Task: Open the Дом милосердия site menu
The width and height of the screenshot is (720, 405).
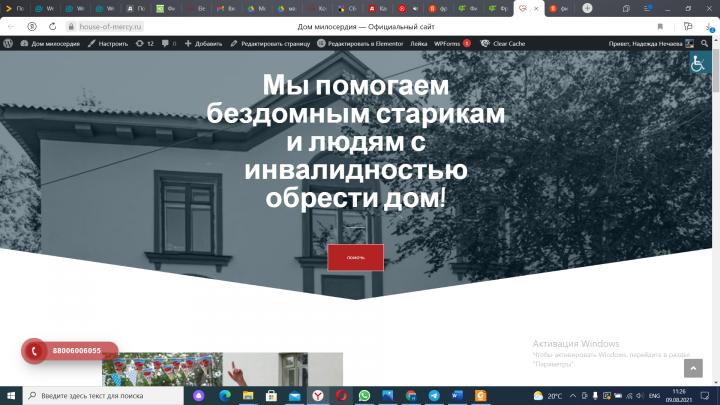Action: point(50,44)
